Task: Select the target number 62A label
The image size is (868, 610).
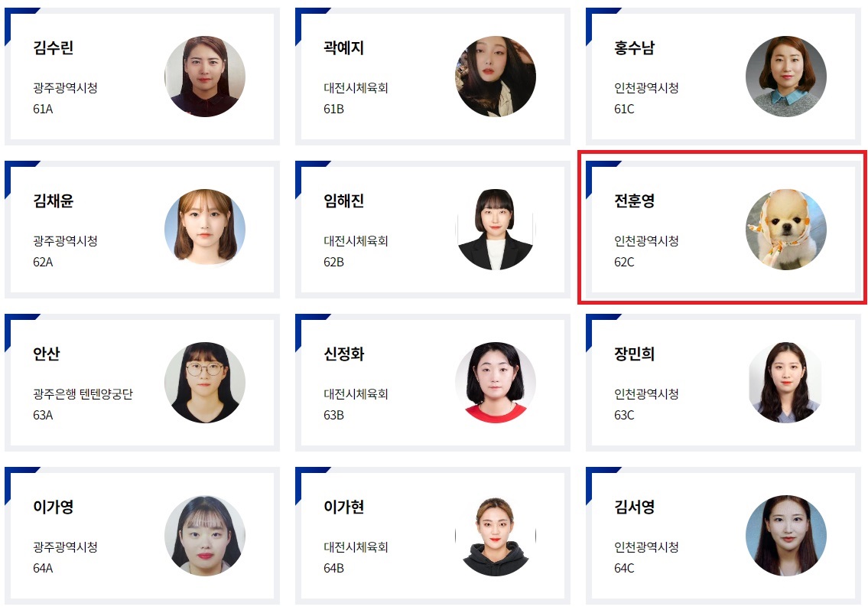Action: coord(43,262)
